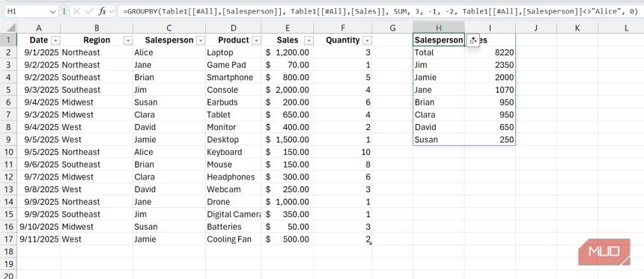The width and height of the screenshot is (644, 279).
Task: Select the Headphones product cell
Action: [234, 177]
